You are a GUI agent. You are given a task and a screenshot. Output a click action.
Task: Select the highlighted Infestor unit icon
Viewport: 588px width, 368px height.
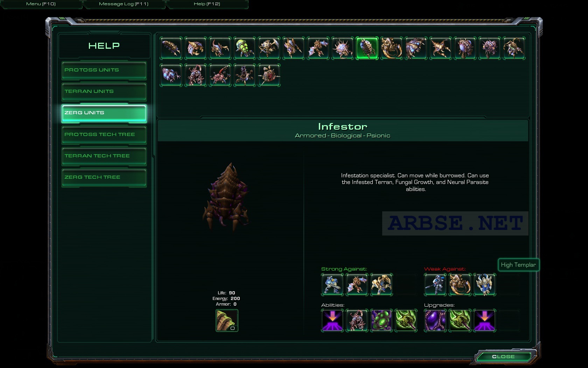pyautogui.click(x=367, y=48)
